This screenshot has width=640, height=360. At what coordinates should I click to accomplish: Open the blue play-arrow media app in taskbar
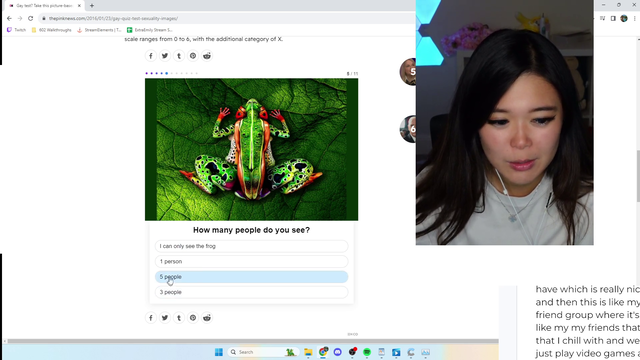396,352
